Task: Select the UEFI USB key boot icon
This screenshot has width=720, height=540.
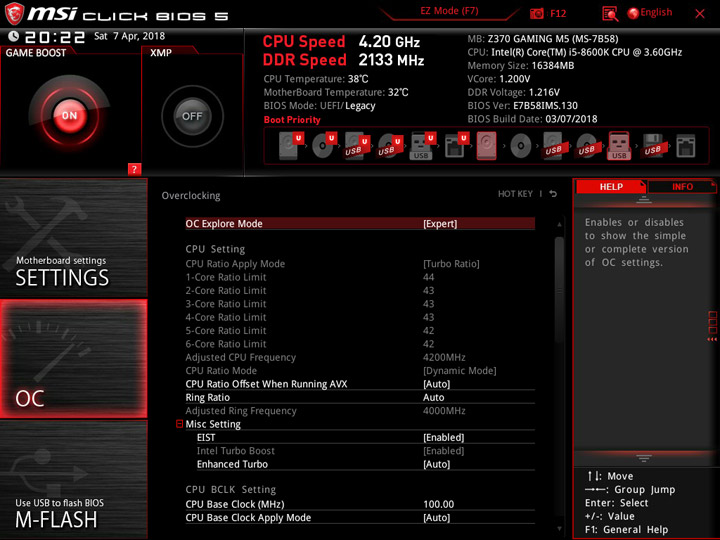Action: click(422, 146)
